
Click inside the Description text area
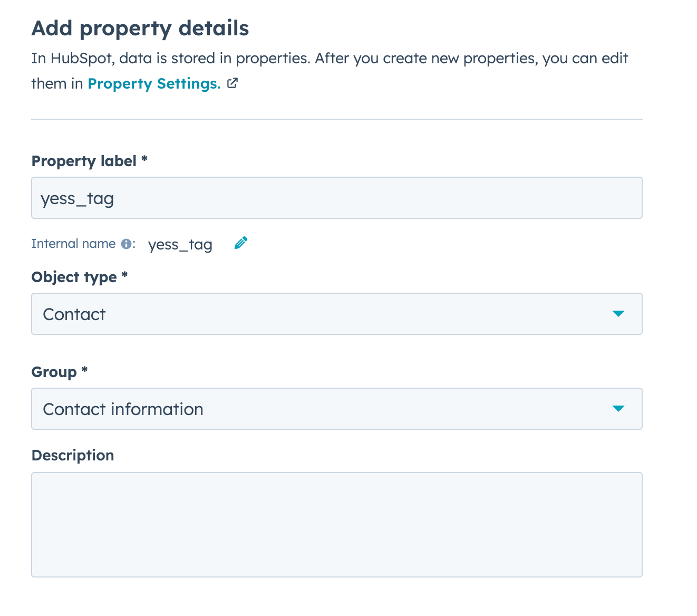tap(336, 524)
